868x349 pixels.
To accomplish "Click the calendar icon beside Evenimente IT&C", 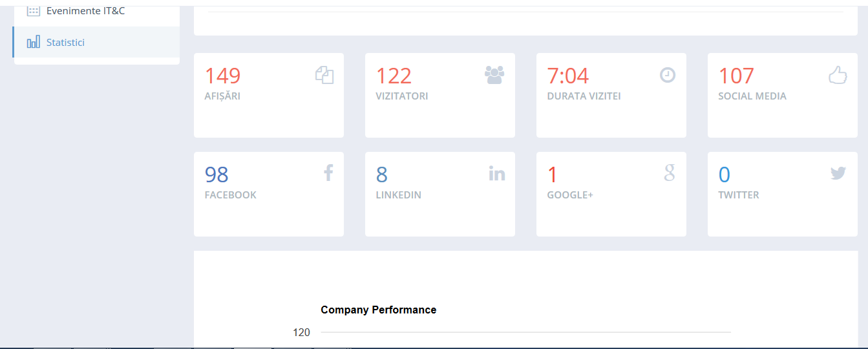I will 34,11.
